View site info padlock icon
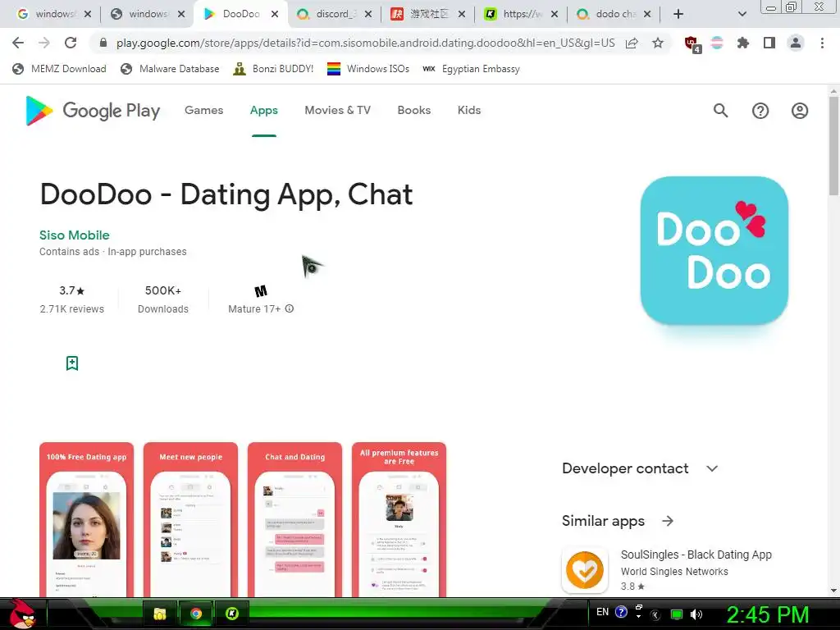Viewport: 840px width, 630px height. [103, 43]
